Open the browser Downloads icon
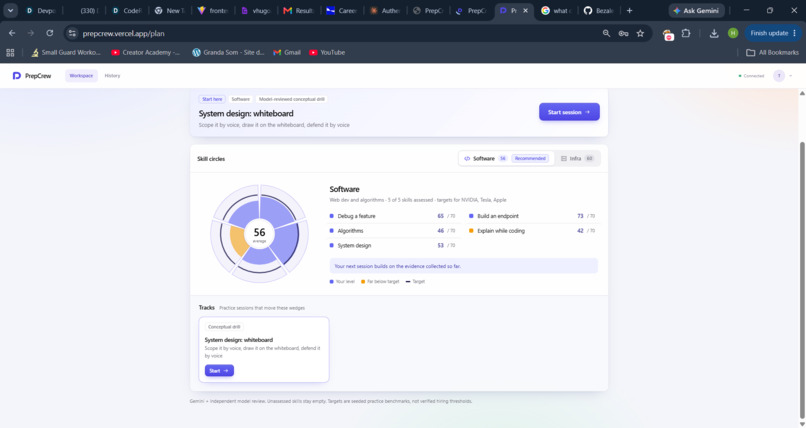 tap(713, 33)
